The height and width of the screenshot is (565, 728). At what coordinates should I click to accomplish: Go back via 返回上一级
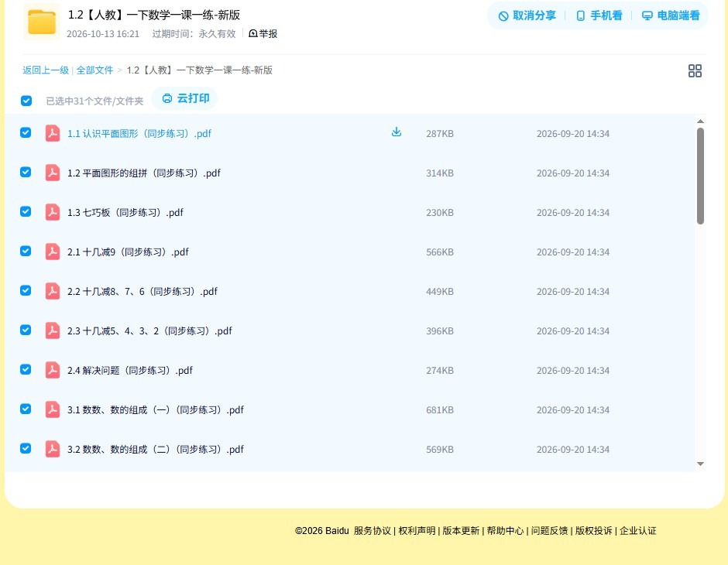click(x=46, y=70)
